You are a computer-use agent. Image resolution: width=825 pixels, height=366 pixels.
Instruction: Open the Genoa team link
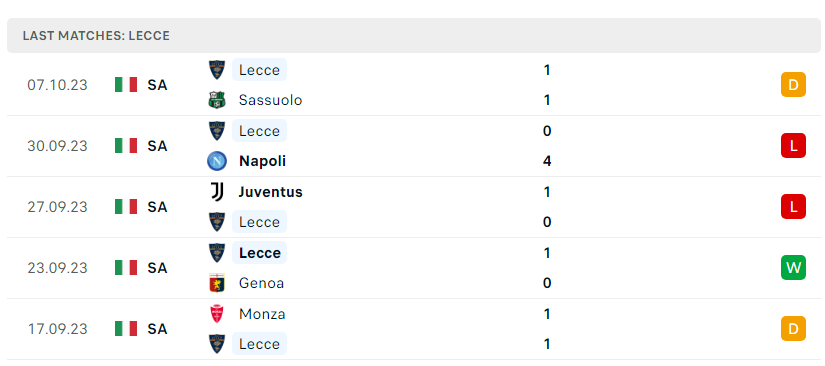point(261,283)
